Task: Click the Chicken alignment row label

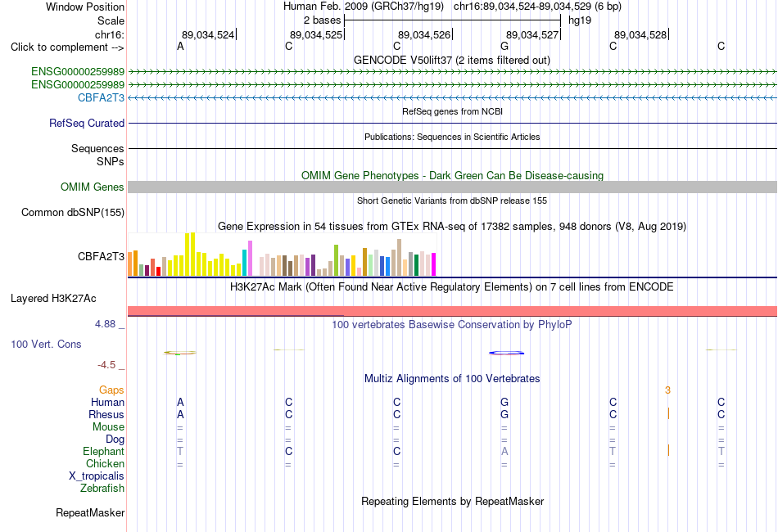Action: click(x=105, y=463)
